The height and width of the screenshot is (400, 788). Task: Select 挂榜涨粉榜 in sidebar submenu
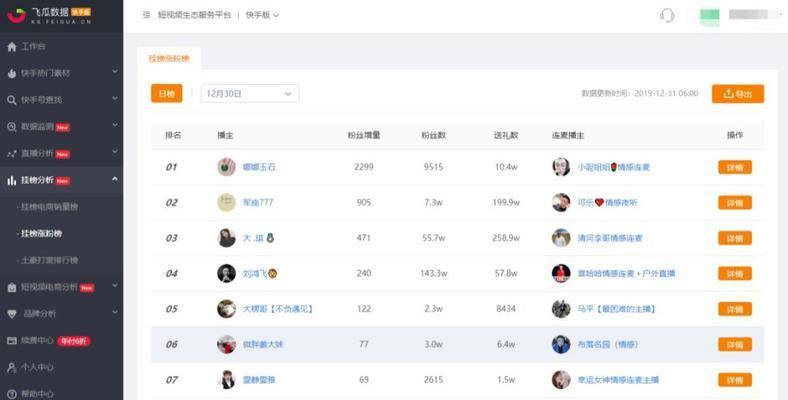[41, 233]
